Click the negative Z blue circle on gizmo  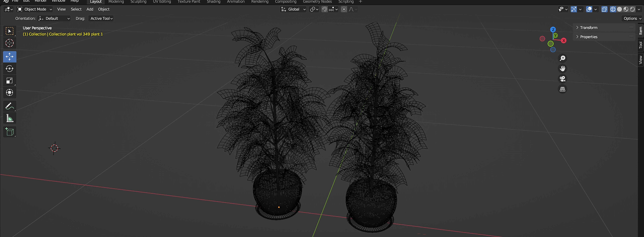point(553,50)
